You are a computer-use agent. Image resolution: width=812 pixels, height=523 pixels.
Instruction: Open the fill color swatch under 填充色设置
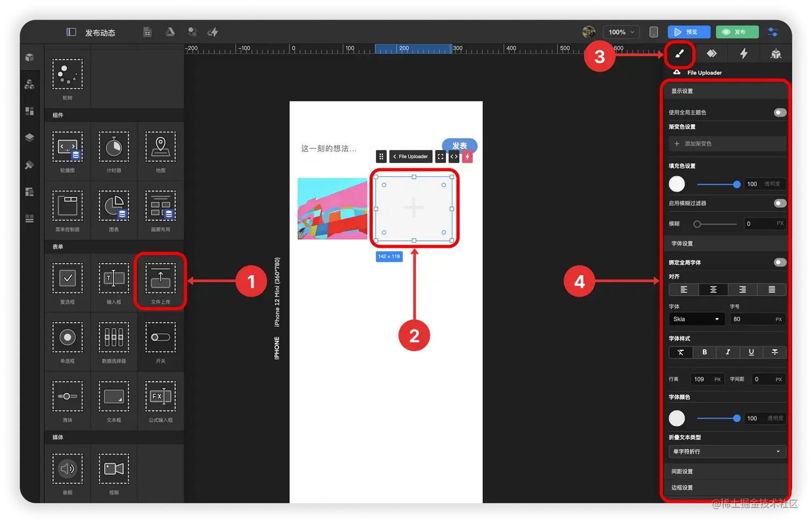click(677, 184)
